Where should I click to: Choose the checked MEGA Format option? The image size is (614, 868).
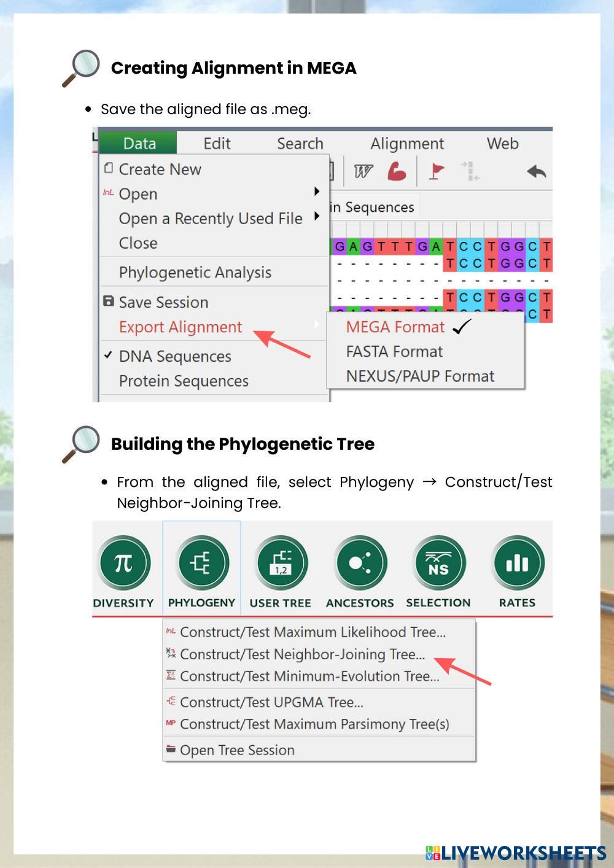click(x=395, y=327)
